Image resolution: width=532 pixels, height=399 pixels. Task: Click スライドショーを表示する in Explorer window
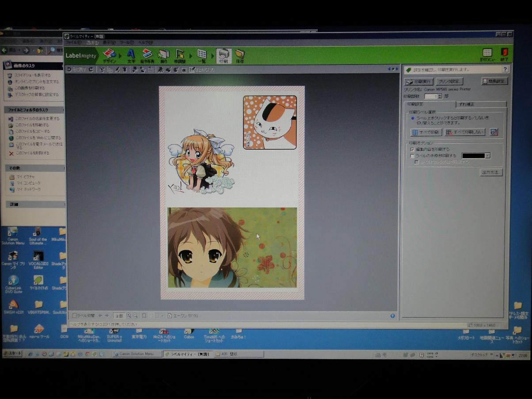click(33, 75)
